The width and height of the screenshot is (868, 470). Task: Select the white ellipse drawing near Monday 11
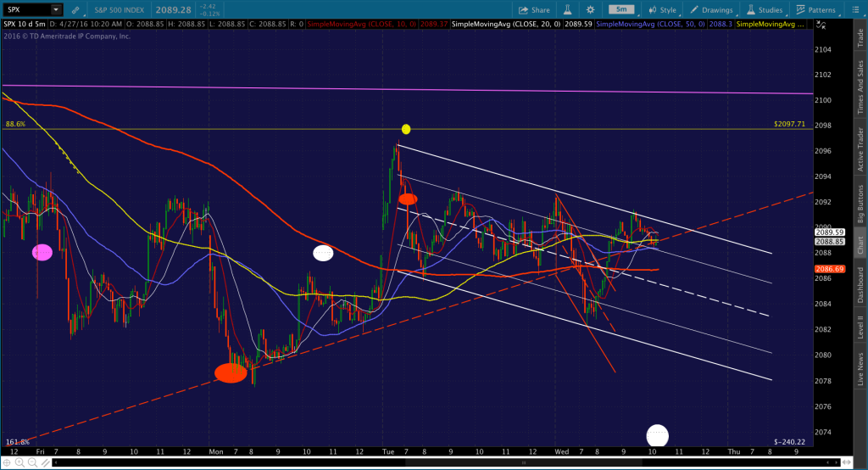pos(323,254)
